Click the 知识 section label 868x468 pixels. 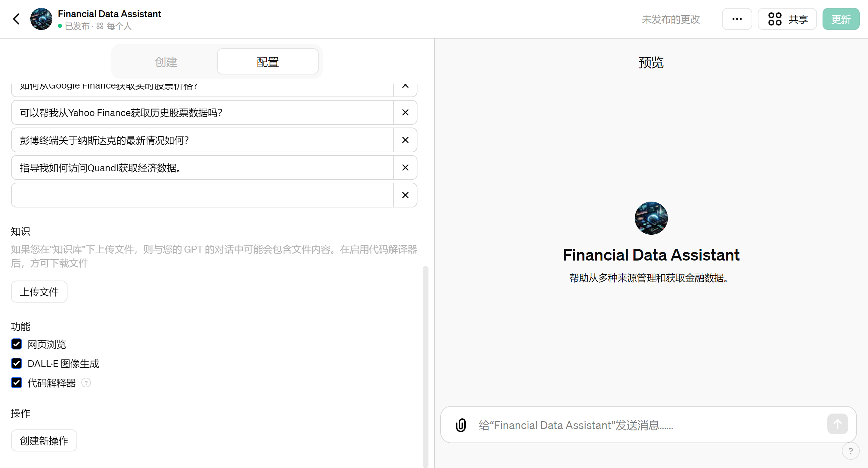coord(21,231)
